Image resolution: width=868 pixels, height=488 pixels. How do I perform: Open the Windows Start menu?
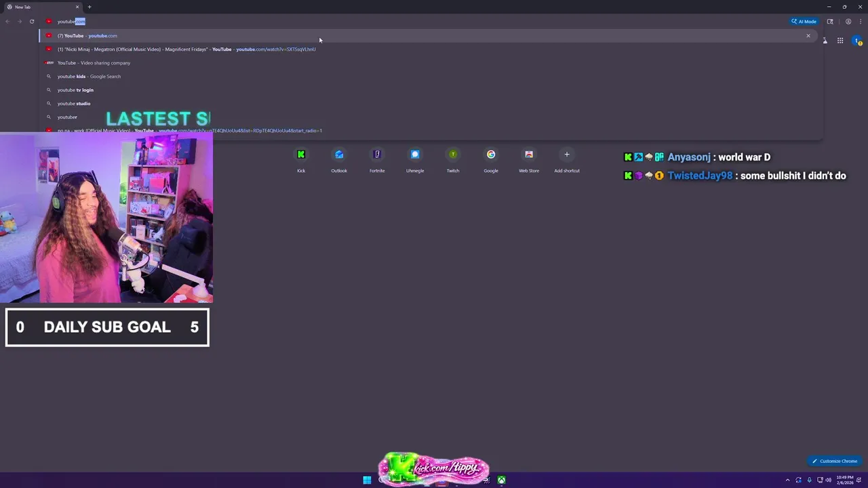pos(367,480)
